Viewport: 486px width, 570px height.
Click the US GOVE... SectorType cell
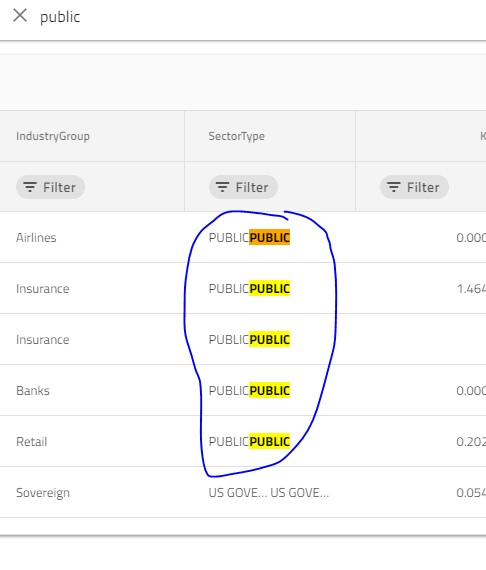(x=269, y=493)
